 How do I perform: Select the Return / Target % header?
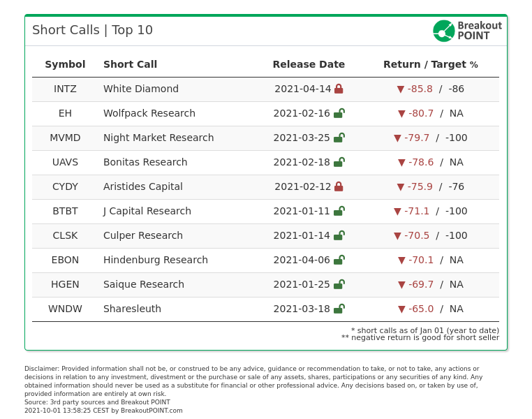(x=431, y=64)
